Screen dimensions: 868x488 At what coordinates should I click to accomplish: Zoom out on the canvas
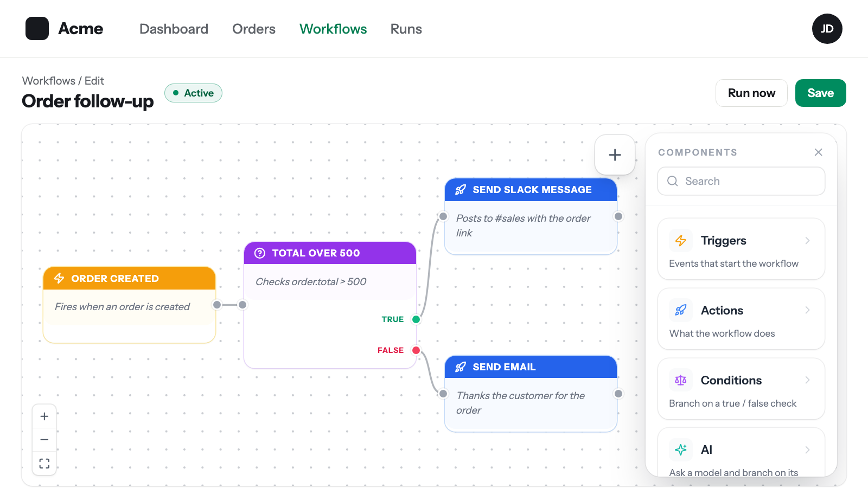coord(44,440)
